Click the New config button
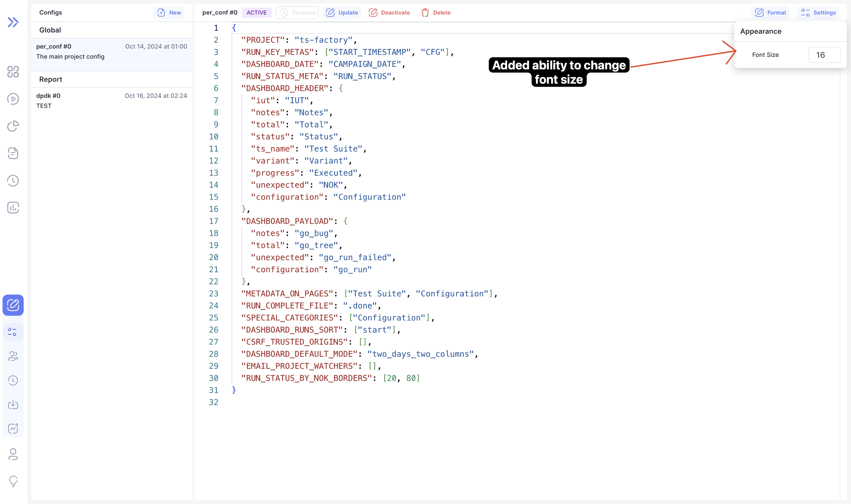The height and width of the screenshot is (504, 851). 169,12
